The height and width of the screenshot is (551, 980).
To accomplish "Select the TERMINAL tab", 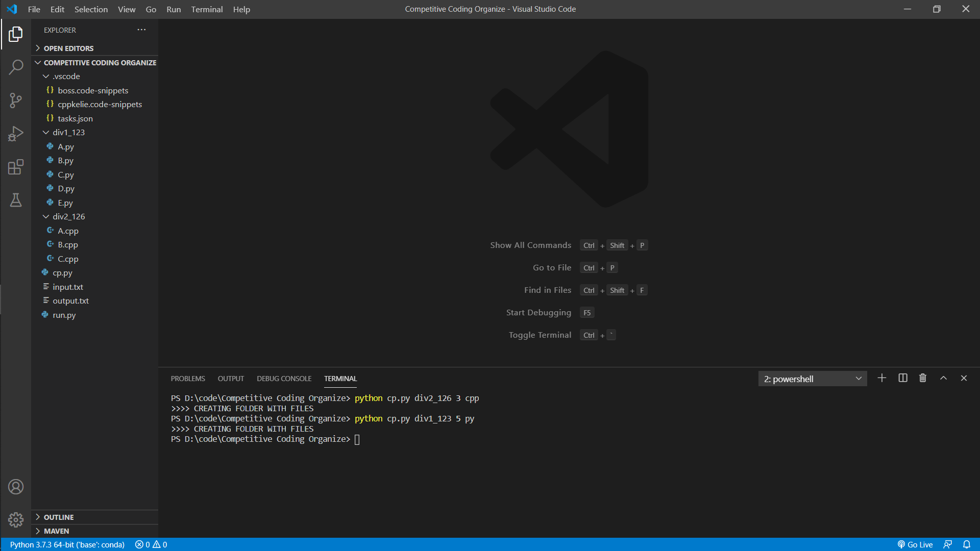I will click(x=340, y=379).
